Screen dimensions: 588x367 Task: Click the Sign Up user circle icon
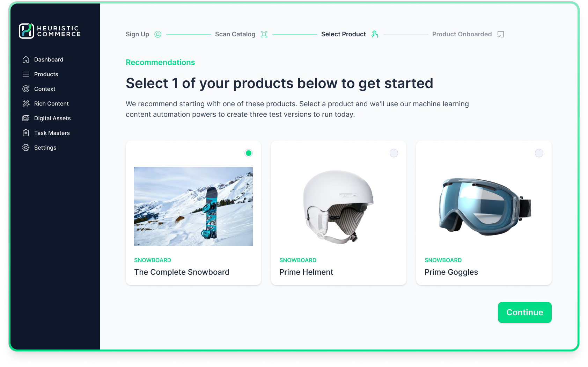point(158,34)
